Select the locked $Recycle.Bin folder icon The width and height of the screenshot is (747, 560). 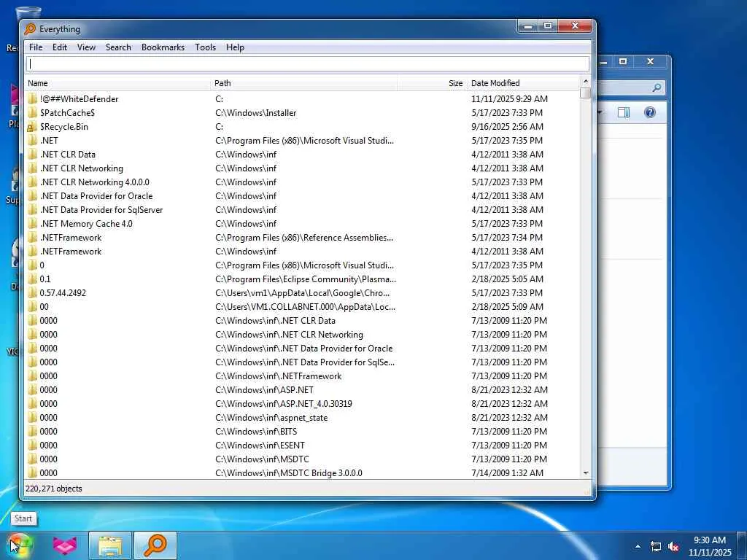32,127
